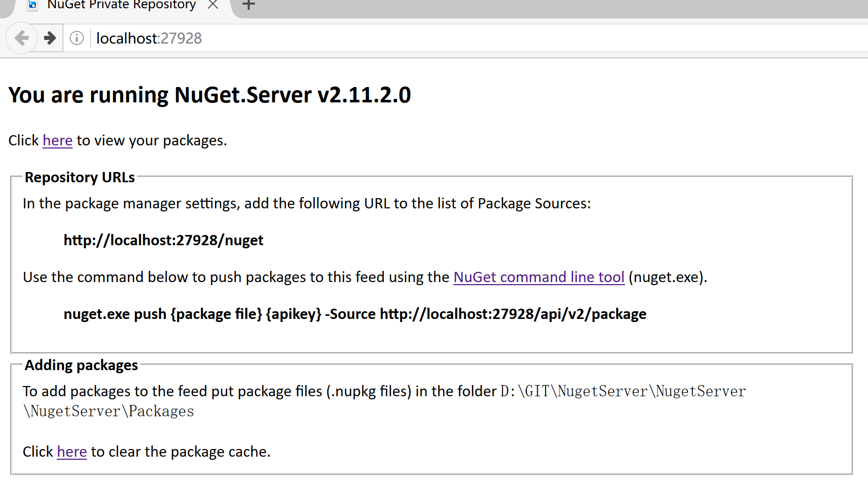
Task: Follow the 'here' link to clear package cache
Action: [72, 452]
